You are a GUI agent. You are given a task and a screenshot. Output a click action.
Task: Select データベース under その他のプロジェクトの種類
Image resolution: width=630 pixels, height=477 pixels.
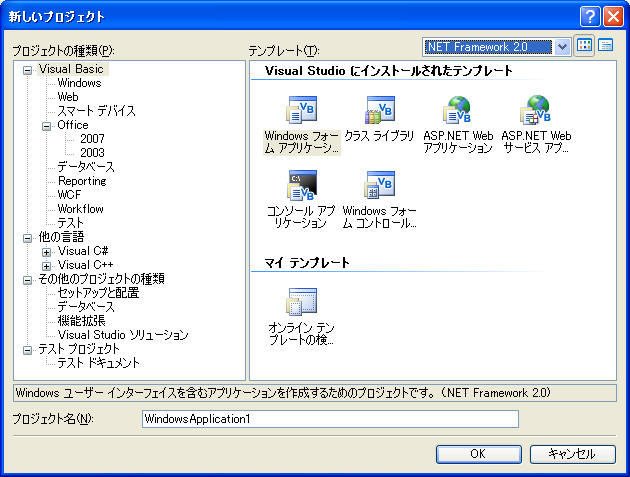click(x=86, y=307)
